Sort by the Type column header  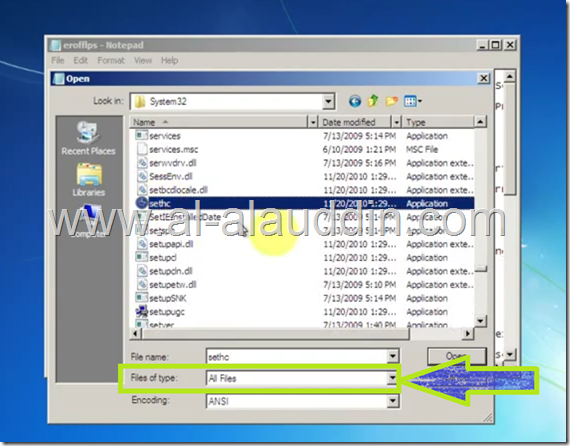(438, 122)
